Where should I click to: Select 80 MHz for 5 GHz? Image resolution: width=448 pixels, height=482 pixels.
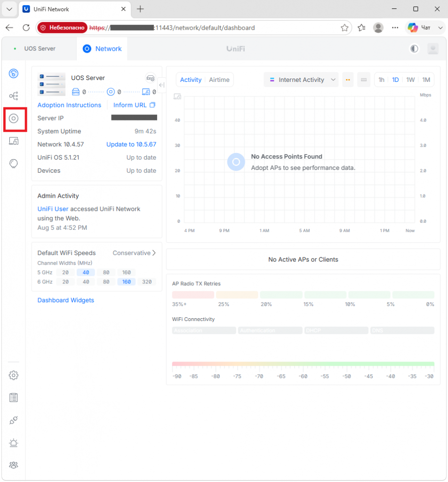pos(106,273)
